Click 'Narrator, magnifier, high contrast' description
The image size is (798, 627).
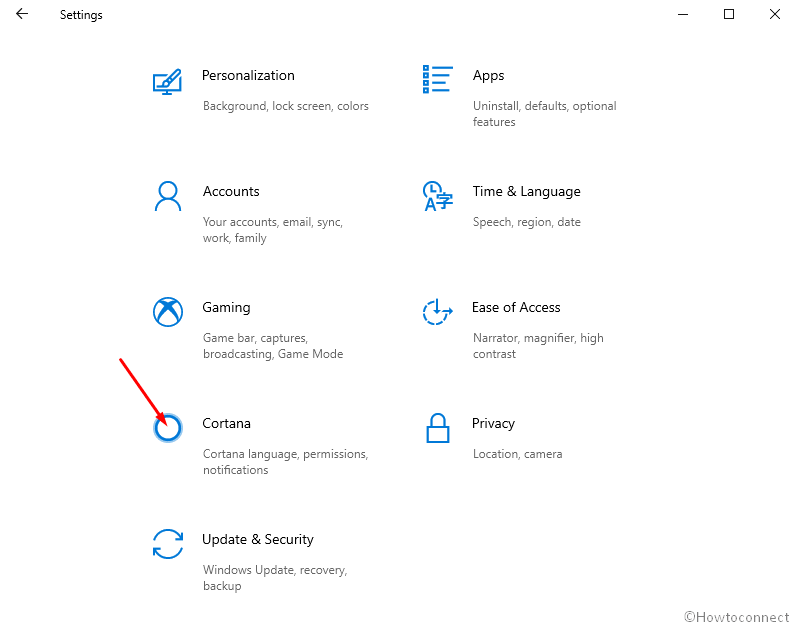(x=538, y=346)
